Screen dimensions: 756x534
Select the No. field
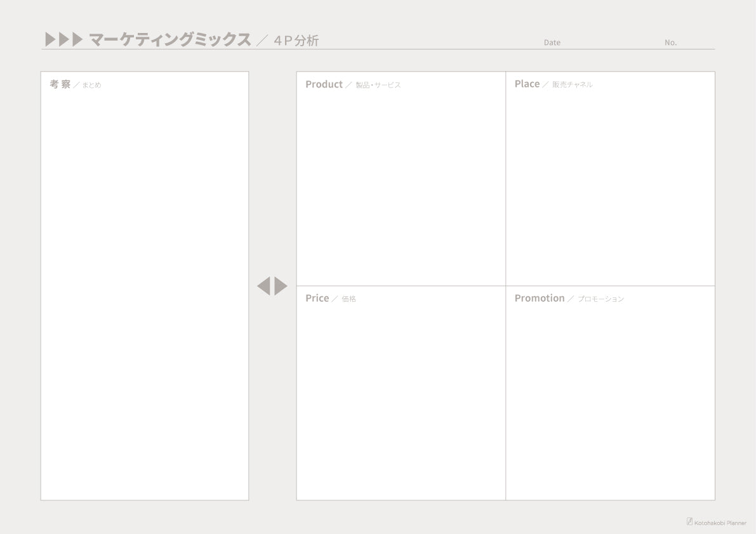pyautogui.click(x=689, y=42)
